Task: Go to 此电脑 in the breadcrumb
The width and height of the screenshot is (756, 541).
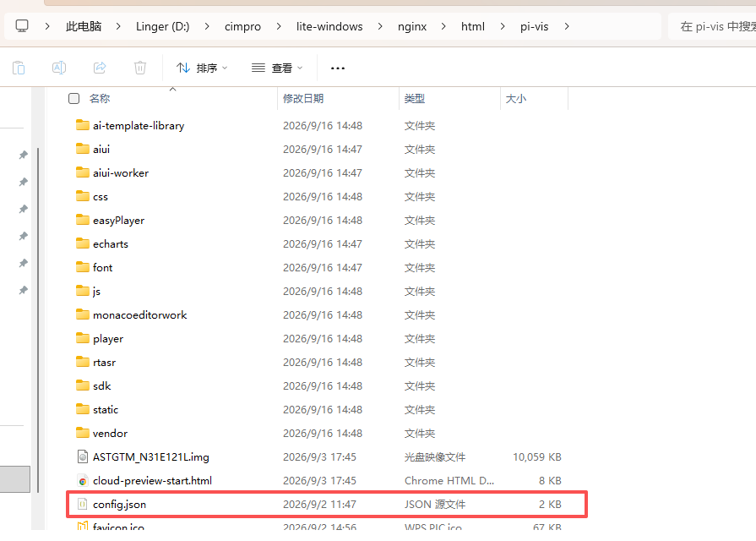Action: coord(84,26)
